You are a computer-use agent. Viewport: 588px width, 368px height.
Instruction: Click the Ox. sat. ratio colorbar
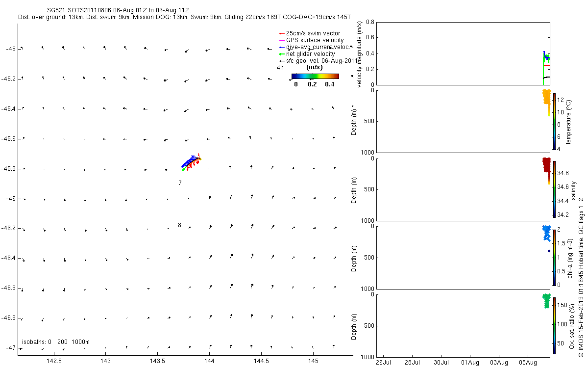pyautogui.click(x=554, y=325)
